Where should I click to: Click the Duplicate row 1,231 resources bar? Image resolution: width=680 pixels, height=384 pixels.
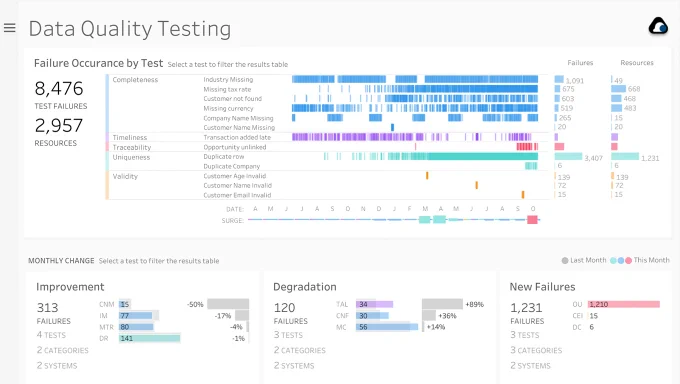tap(625, 156)
